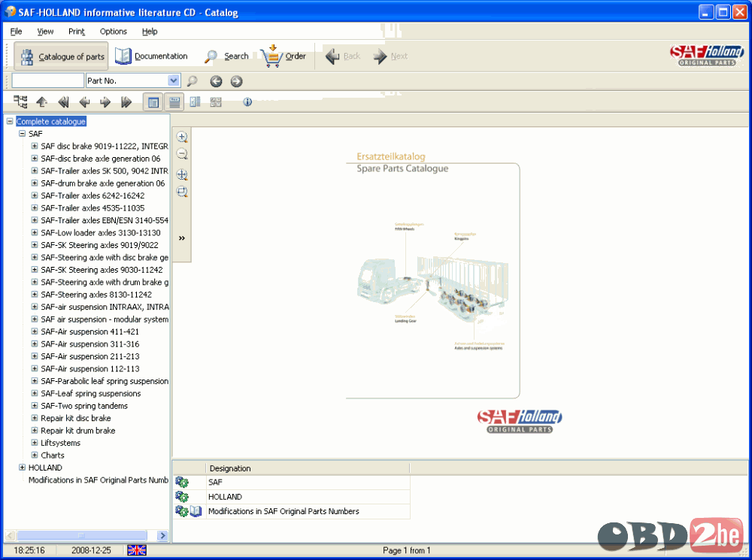Select SAF-Low loader axles 3130-13130
Viewport: 752px width, 560px height.
[101, 232]
